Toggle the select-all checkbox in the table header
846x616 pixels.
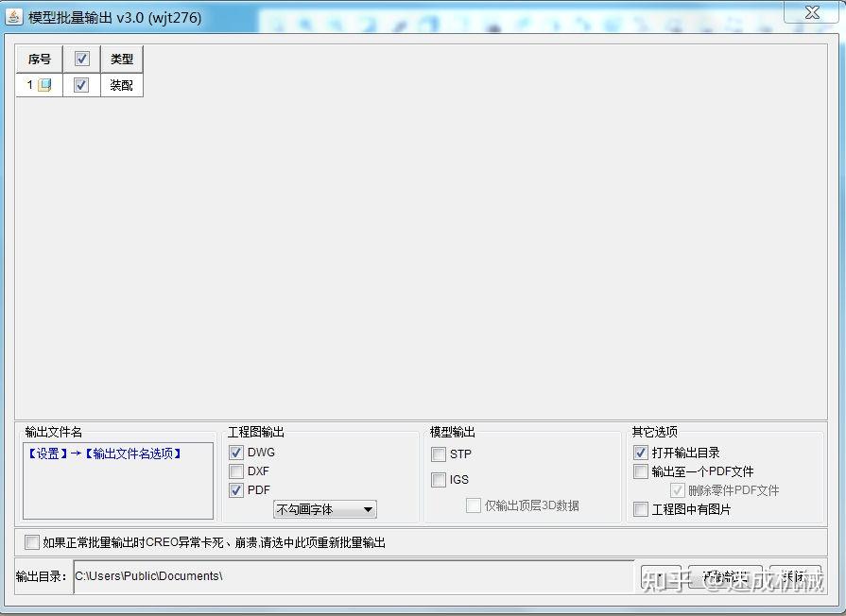click(82, 59)
